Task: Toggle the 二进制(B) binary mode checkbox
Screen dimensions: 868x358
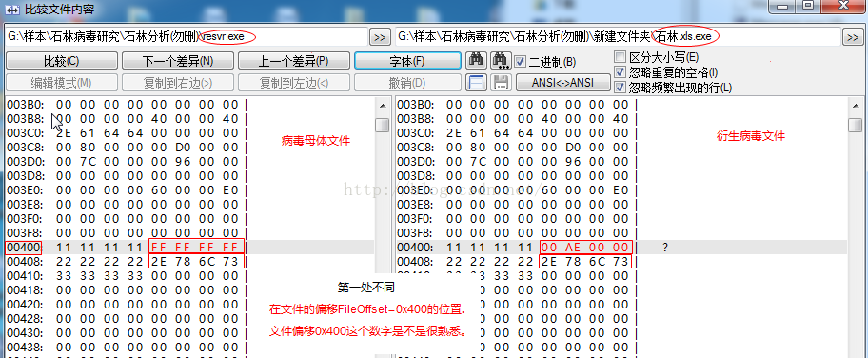Action: pyautogui.click(x=520, y=61)
